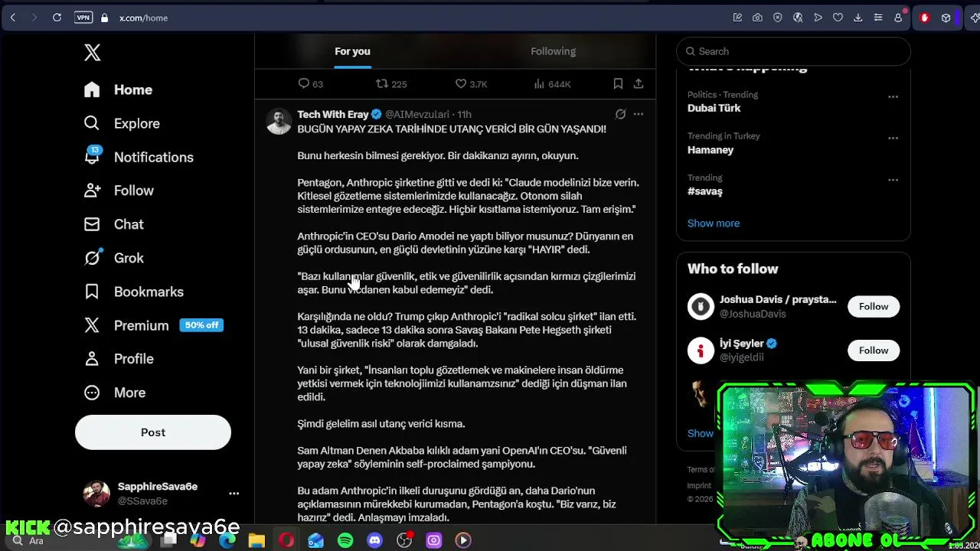Switch to the Following tab

(x=553, y=51)
